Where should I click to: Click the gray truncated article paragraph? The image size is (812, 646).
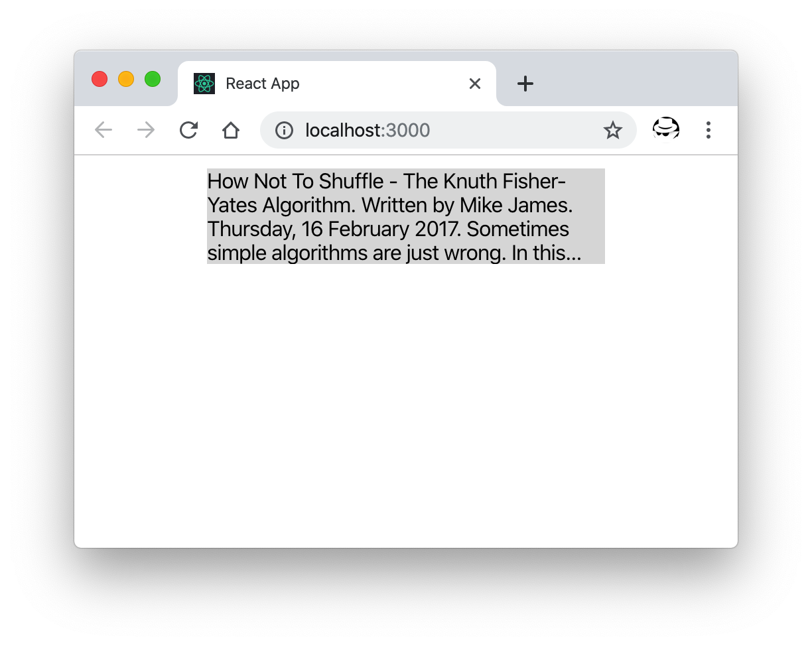tap(406, 216)
